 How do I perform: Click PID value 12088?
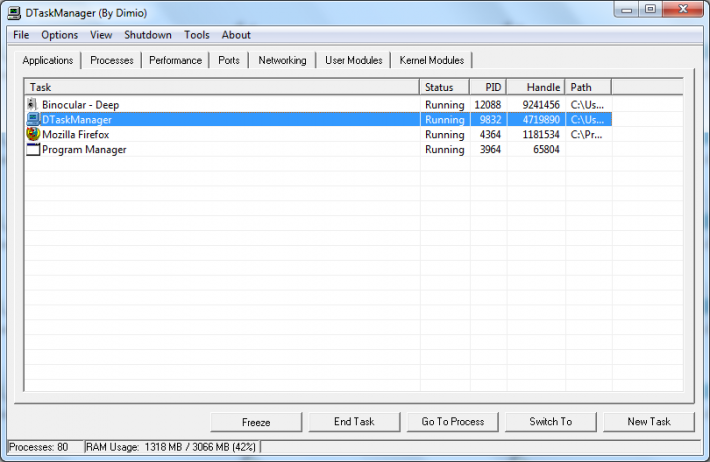(488, 105)
